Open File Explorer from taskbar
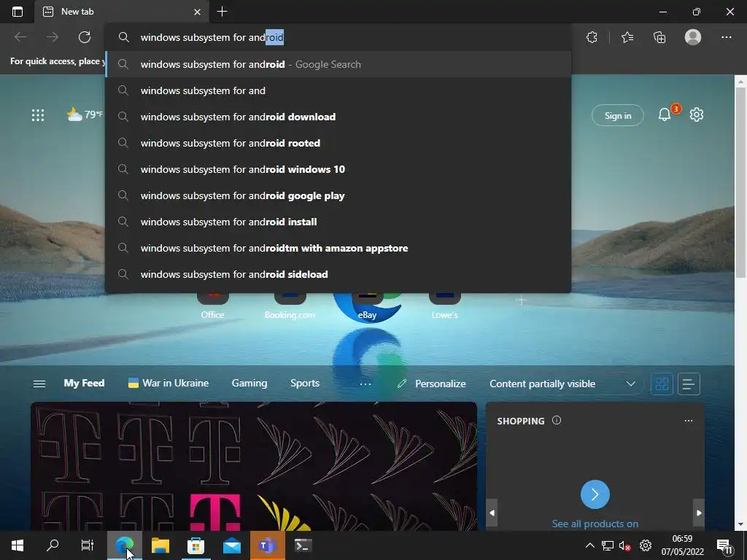 click(160, 545)
